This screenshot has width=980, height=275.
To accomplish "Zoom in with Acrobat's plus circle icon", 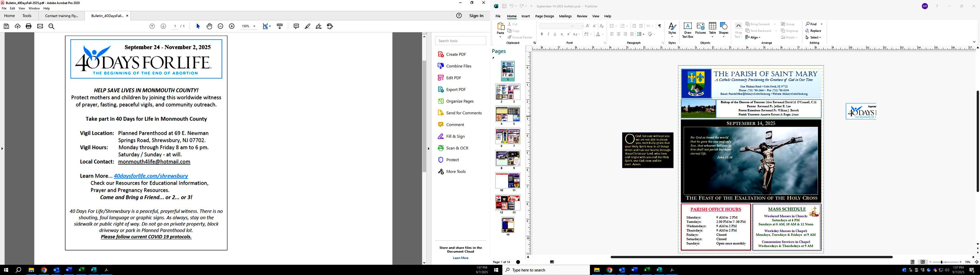I will pyautogui.click(x=232, y=26).
